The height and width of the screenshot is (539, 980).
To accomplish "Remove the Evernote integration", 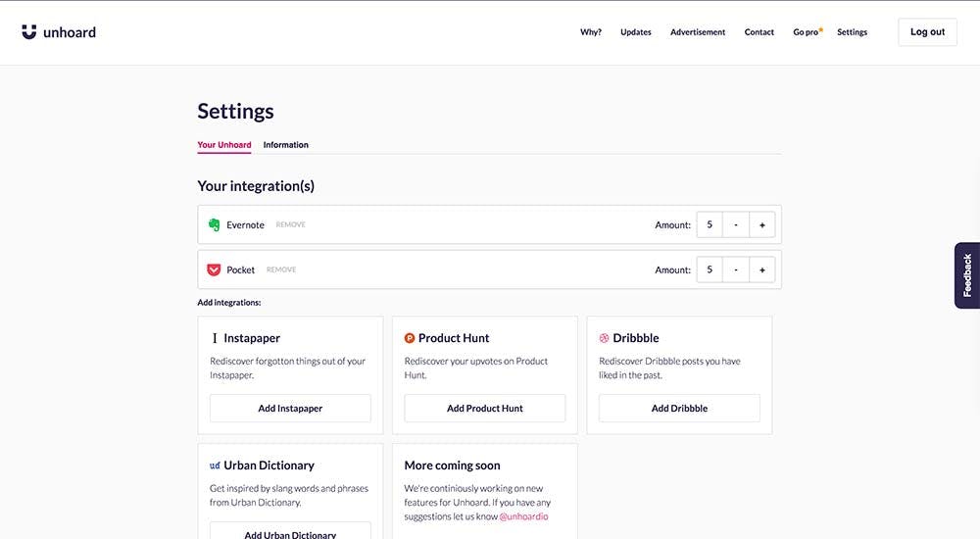I will click(290, 224).
